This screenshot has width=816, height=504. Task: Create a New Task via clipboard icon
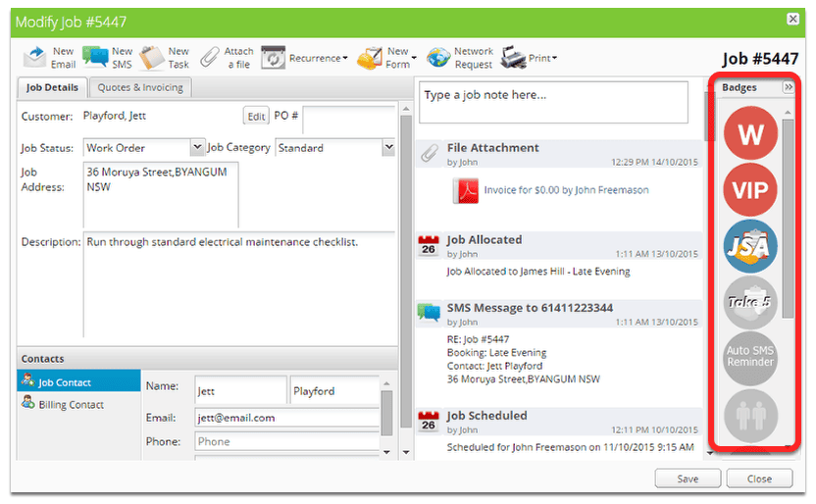coord(151,58)
